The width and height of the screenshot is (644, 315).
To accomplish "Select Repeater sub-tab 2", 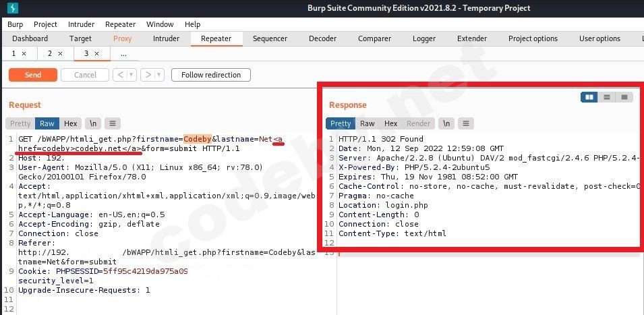I will pyautogui.click(x=50, y=53).
